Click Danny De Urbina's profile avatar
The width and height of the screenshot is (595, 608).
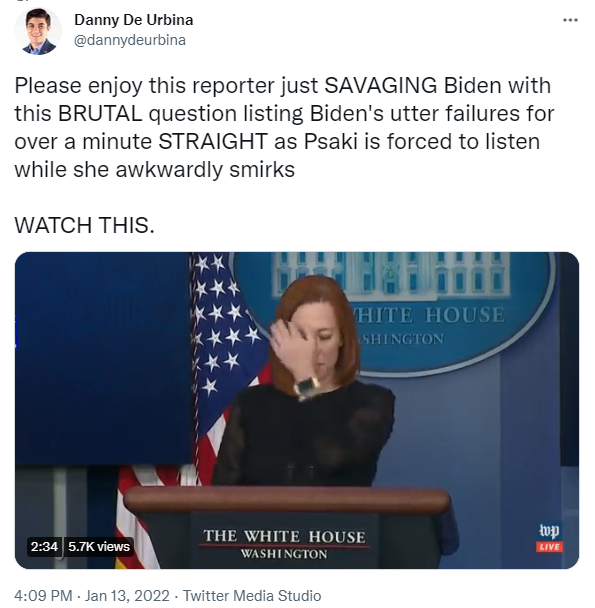(x=38, y=31)
